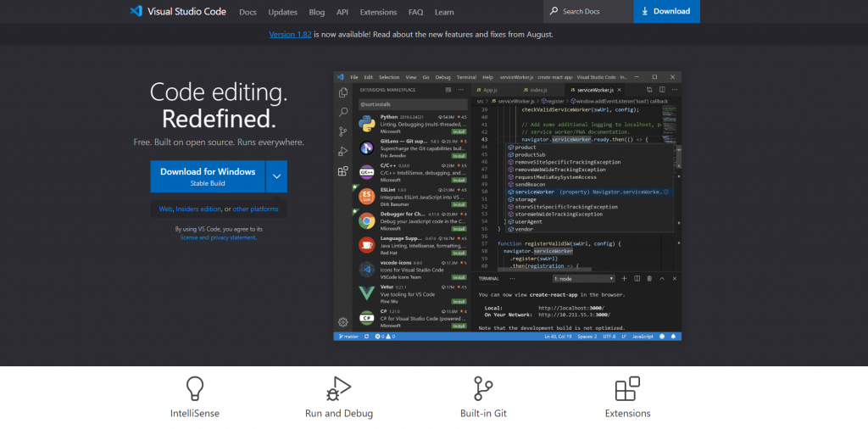
Task: Install the Python extension
Action: 459,131
